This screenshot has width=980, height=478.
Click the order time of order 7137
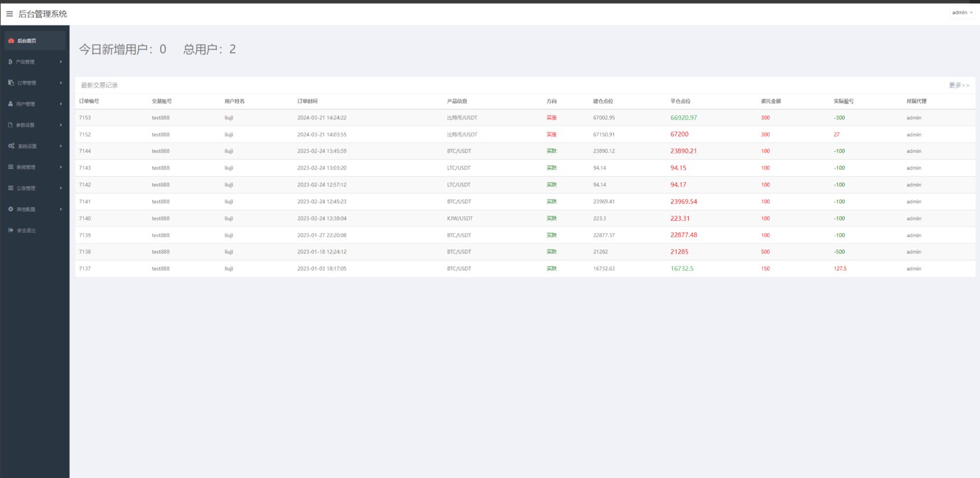click(321, 269)
